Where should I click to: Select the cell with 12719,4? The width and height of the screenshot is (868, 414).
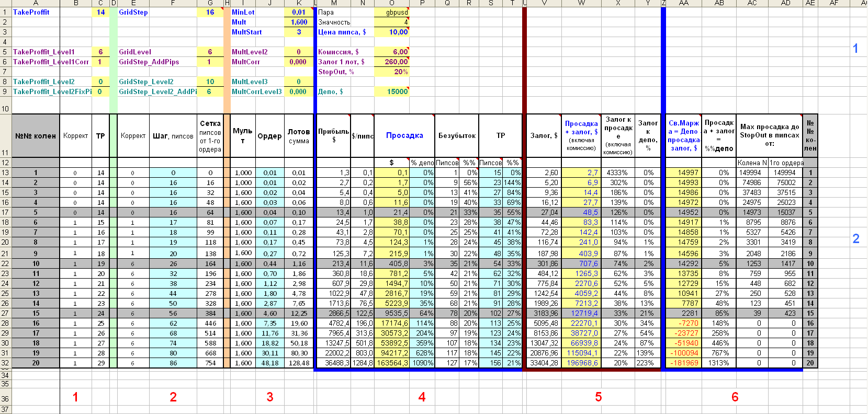pyautogui.click(x=581, y=313)
